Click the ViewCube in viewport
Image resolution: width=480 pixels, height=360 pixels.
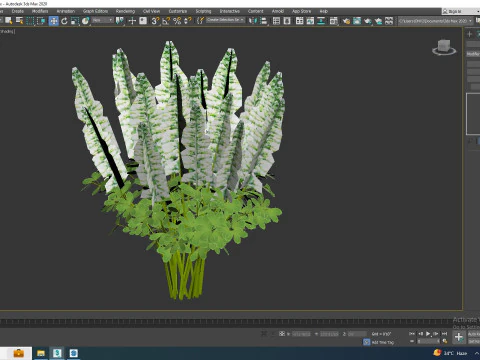pyautogui.click(x=444, y=47)
